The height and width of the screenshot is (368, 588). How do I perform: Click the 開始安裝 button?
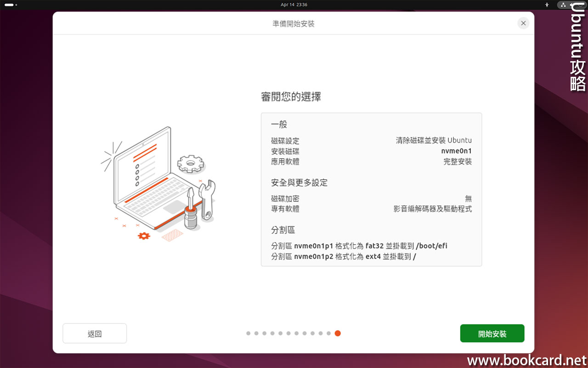[x=492, y=333]
